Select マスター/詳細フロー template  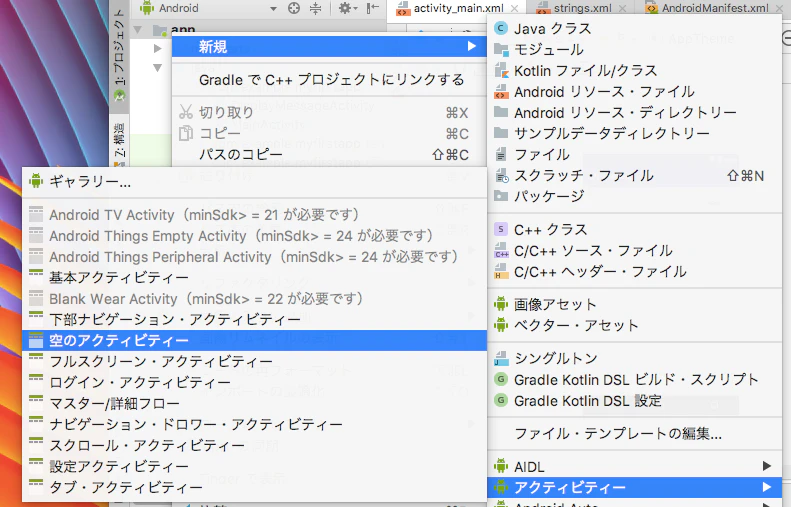(254, 404)
